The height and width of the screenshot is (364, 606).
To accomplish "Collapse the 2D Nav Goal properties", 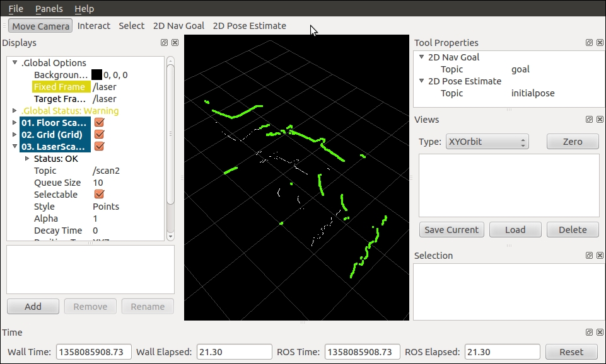I will pos(421,57).
